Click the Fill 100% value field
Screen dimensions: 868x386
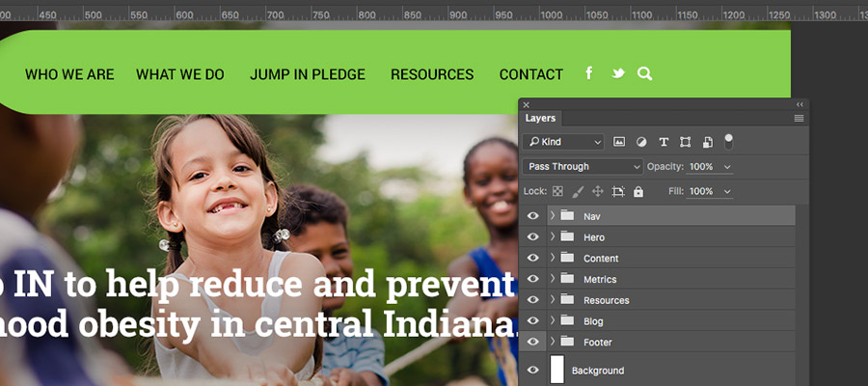click(701, 192)
